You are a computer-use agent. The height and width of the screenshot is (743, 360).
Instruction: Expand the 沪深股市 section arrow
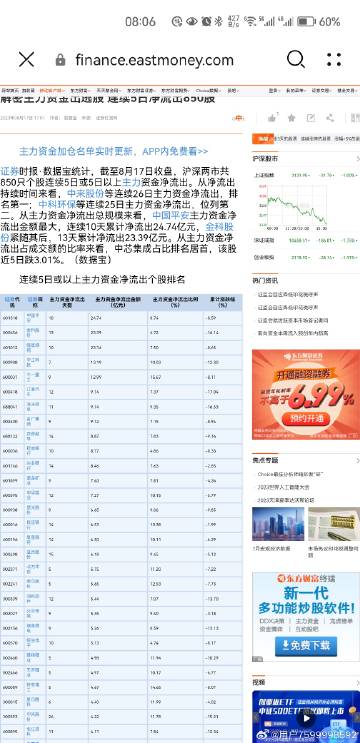point(357,158)
